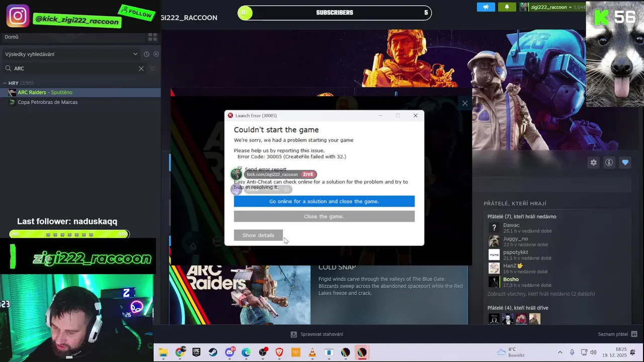The height and width of the screenshot is (362, 644).
Task: Collapse the HRY games category
Action: (x=5, y=83)
